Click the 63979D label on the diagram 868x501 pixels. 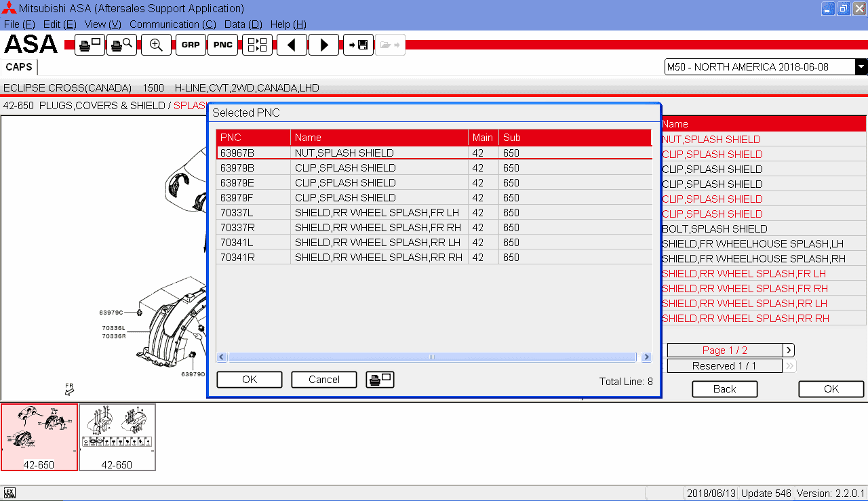193,374
